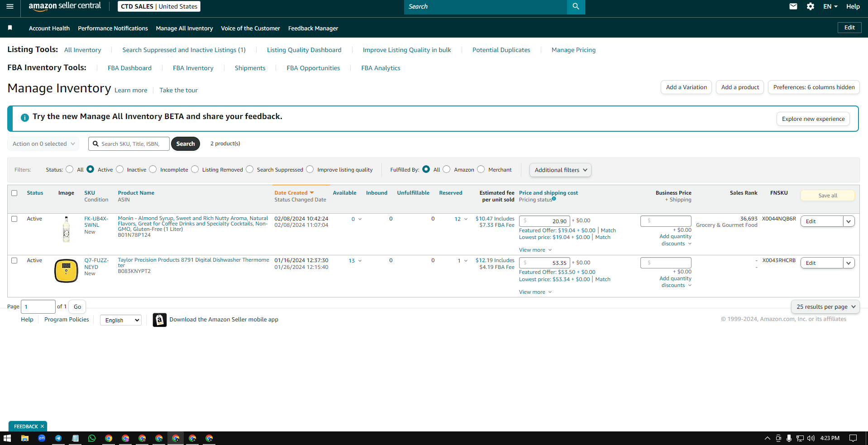
Task: Select the Improve listing quality radio button
Action: click(x=310, y=169)
